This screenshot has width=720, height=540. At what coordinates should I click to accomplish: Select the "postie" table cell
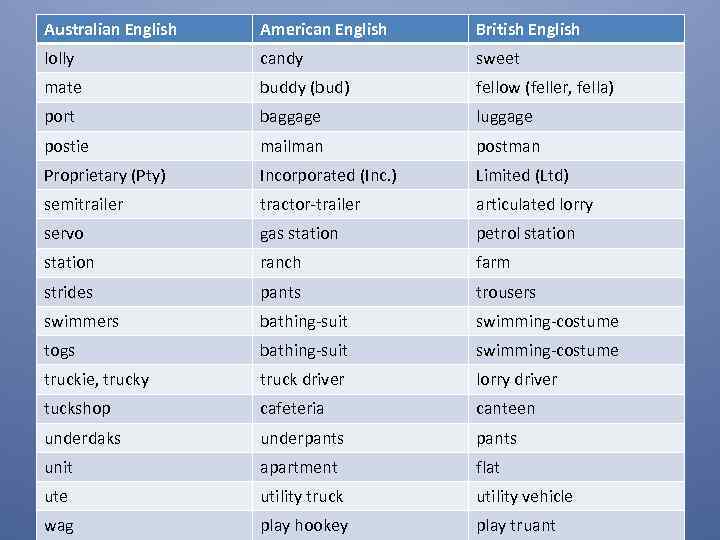(x=66, y=146)
